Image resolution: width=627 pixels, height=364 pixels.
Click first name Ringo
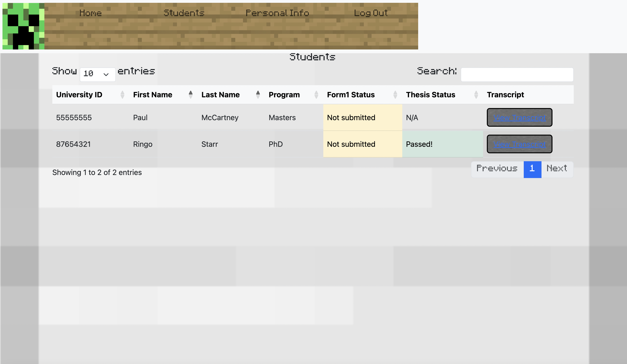142,144
